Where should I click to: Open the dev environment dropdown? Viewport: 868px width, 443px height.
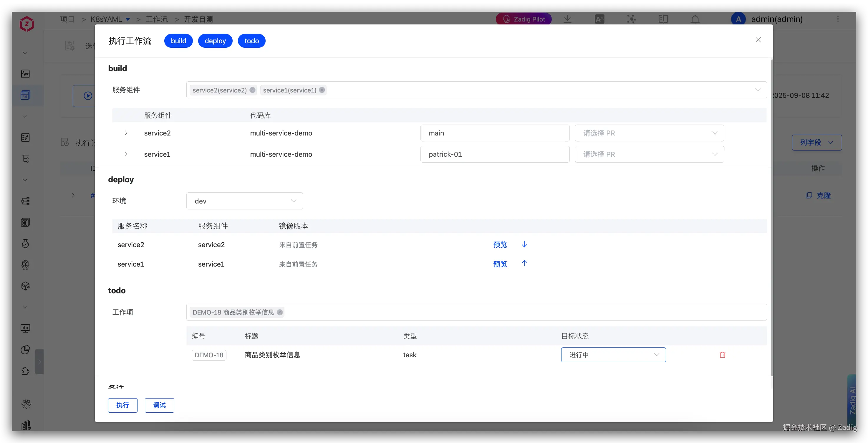(244, 201)
